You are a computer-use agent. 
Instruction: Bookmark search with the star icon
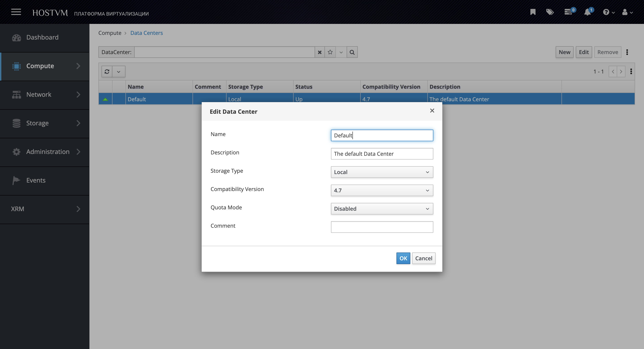point(330,52)
